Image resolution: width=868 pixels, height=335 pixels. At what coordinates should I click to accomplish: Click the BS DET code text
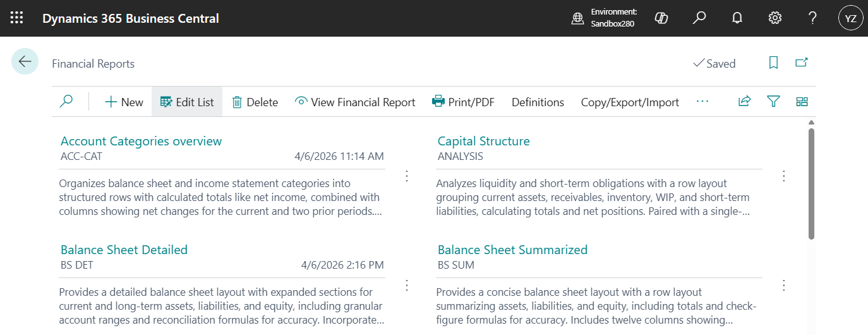click(77, 265)
